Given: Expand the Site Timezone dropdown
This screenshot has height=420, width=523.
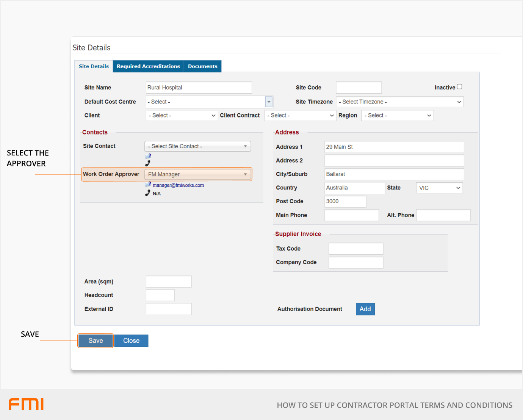Looking at the screenshot, I should click(x=399, y=102).
